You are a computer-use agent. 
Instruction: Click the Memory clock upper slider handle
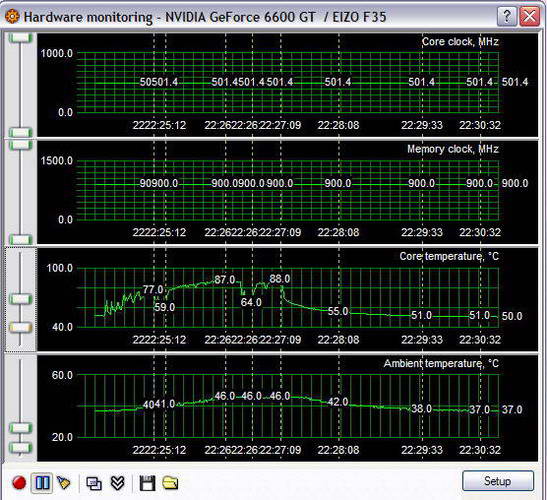[x=21, y=145]
